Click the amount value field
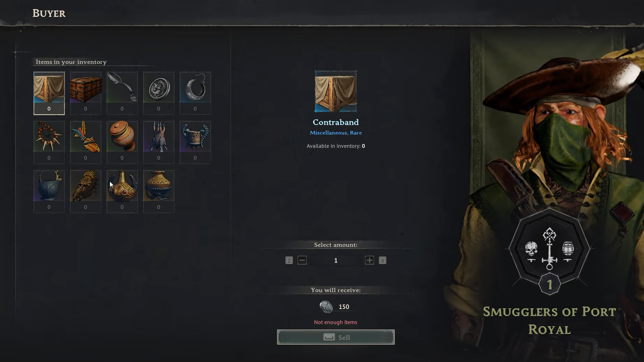Screen dimensions: 644x362 click(x=336, y=260)
